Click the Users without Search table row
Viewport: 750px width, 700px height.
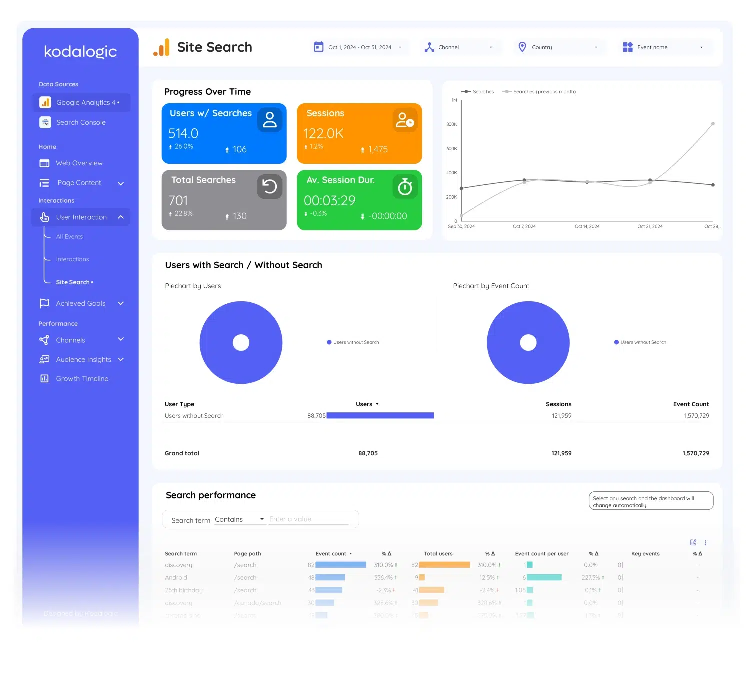pyautogui.click(x=437, y=416)
